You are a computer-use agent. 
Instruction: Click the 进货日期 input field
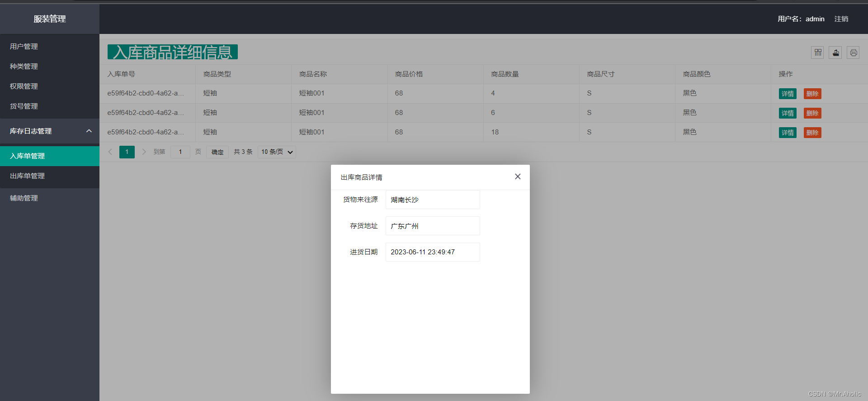pyautogui.click(x=433, y=252)
